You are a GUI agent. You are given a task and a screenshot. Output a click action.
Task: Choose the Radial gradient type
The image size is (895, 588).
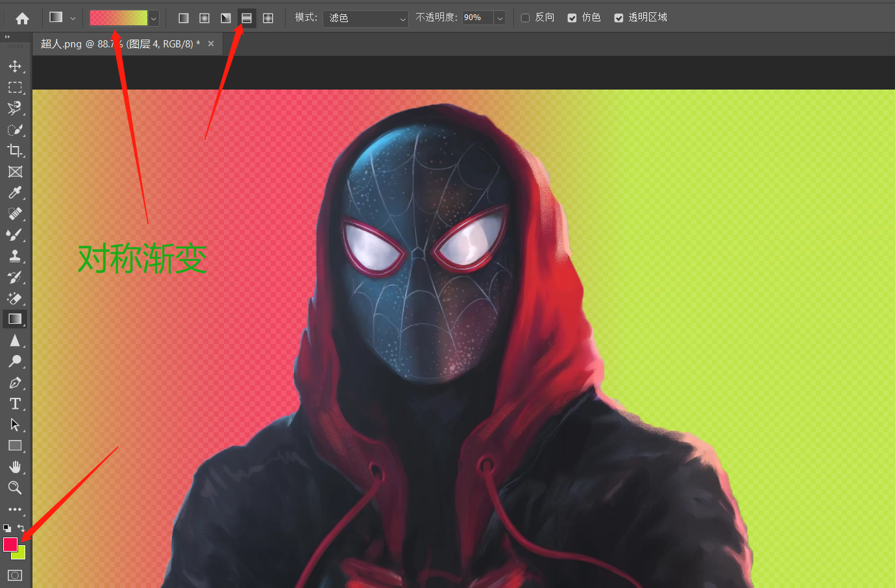204,18
